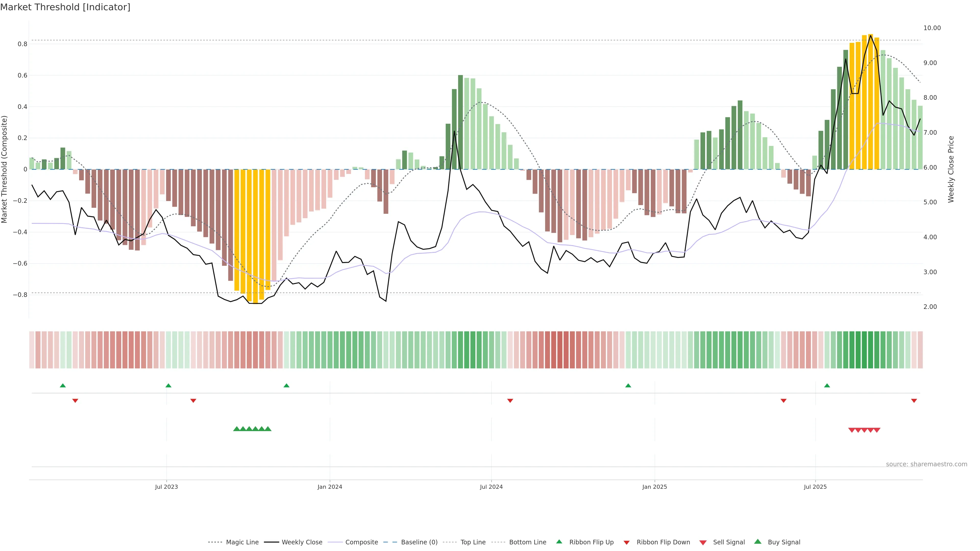Click the Buy Signal legend triangle icon
Screen dimensions: 980x551
pyautogui.click(x=758, y=542)
